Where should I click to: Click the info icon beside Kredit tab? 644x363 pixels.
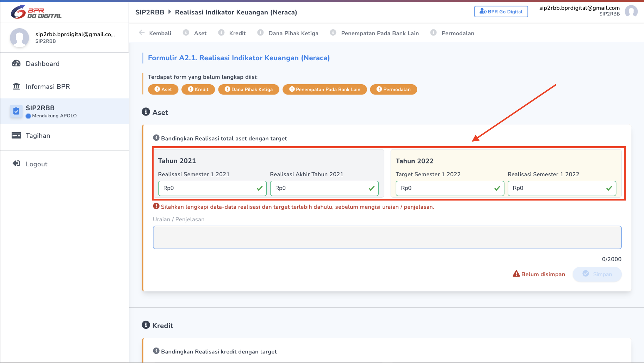point(221,33)
